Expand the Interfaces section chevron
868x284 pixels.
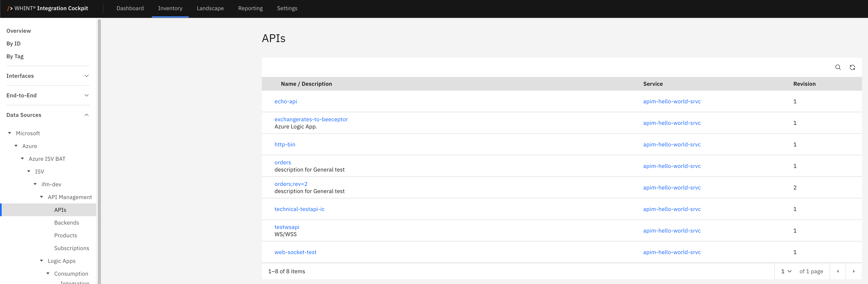[x=87, y=76]
